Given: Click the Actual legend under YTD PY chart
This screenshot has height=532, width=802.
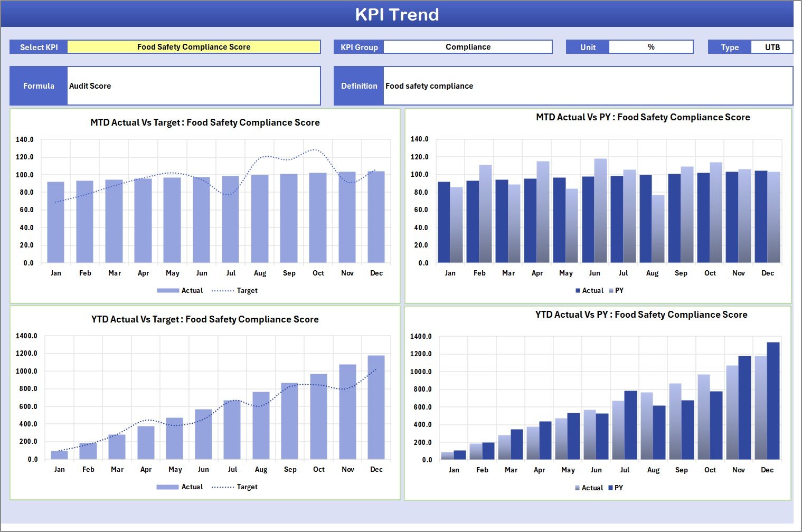Looking at the screenshot, I should [590, 488].
